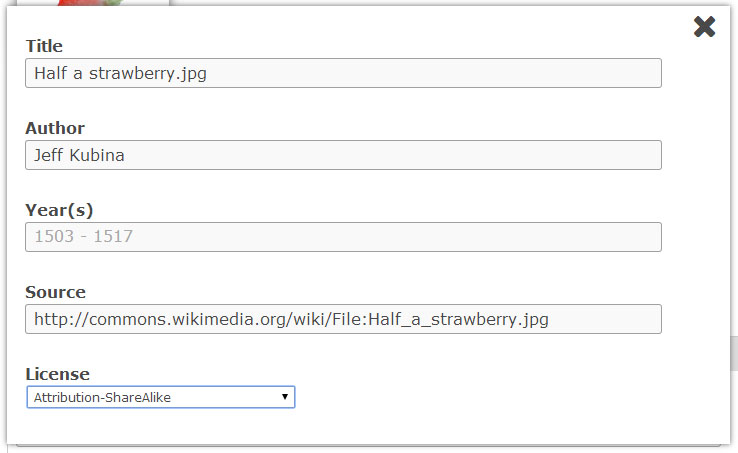
Task: Focus the Year(s) field with 1503 - 1517 placeholder
Action: pos(343,237)
